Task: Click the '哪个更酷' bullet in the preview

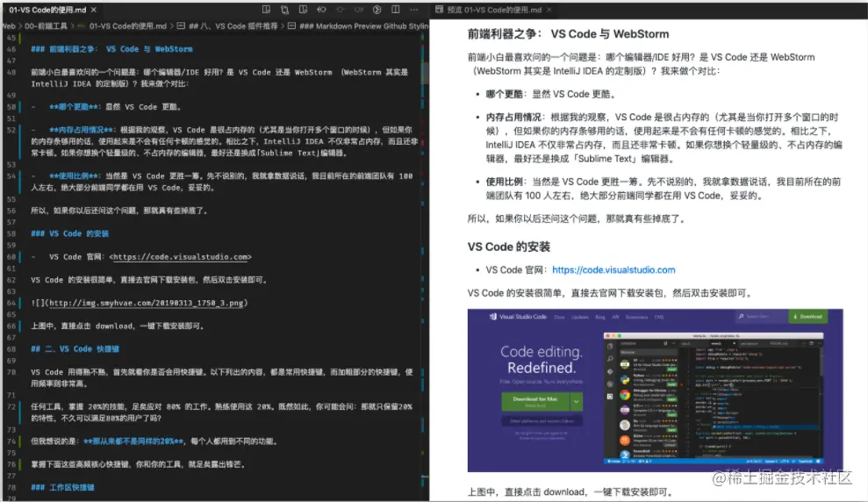Action: (x=505, y=94)
